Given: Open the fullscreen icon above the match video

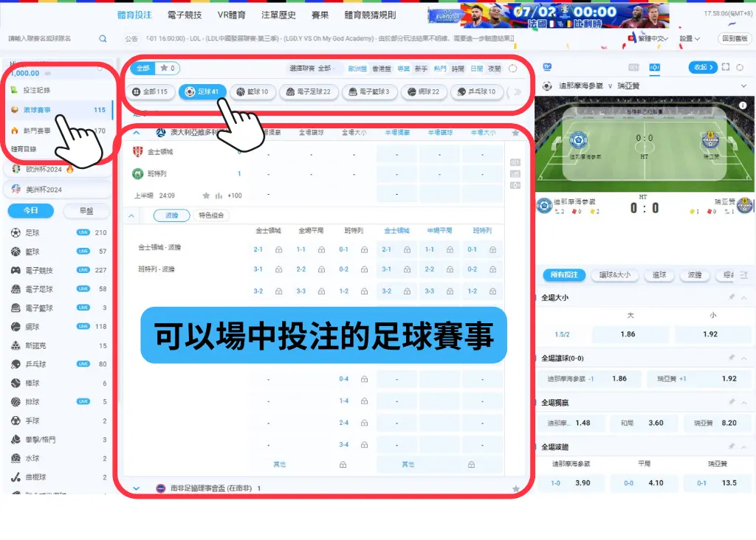Looking at the screenshot, I should [725, 66].
